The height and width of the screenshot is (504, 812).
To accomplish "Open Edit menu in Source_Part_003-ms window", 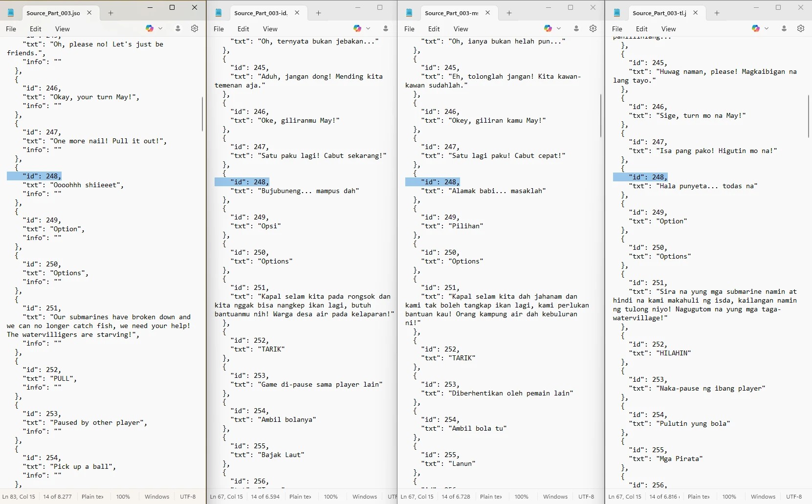I will 434,29.
